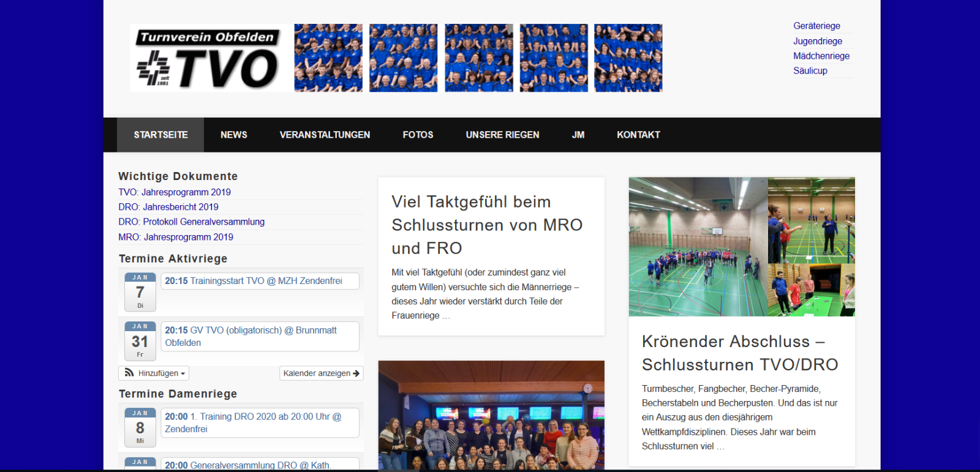Open the Hinzufügen subscribe dropdown
Screen dimensions: 980x472
pos(154,373)
